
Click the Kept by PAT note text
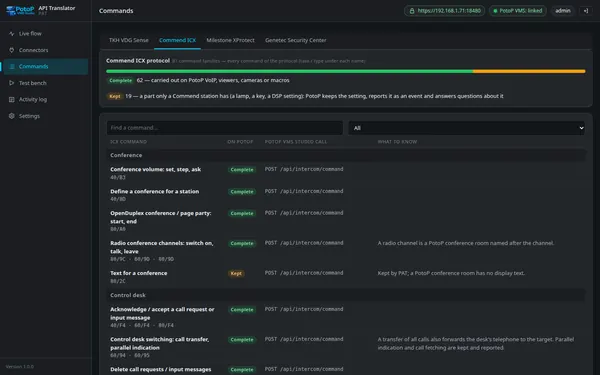pyautogui.click(x=451, y=273)
